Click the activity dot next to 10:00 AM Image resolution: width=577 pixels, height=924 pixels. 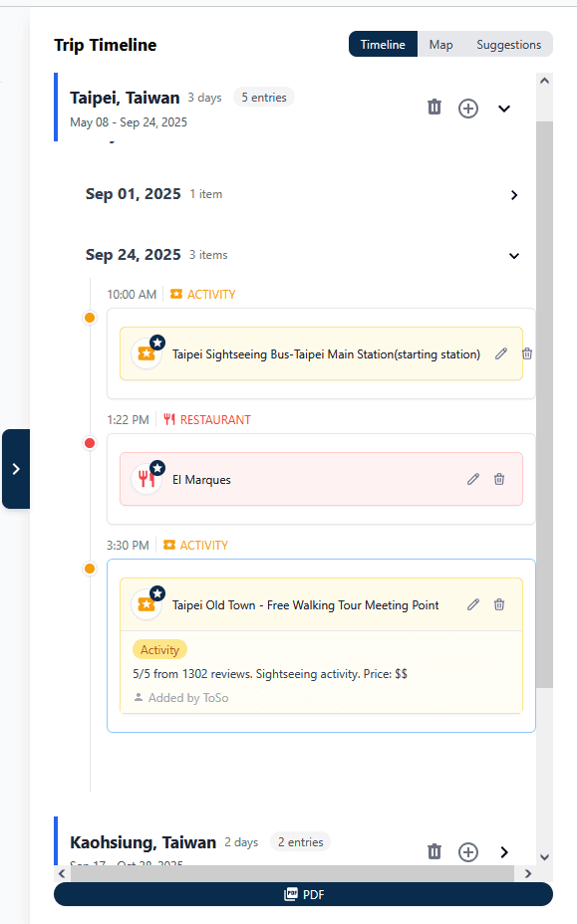point(89,318)
